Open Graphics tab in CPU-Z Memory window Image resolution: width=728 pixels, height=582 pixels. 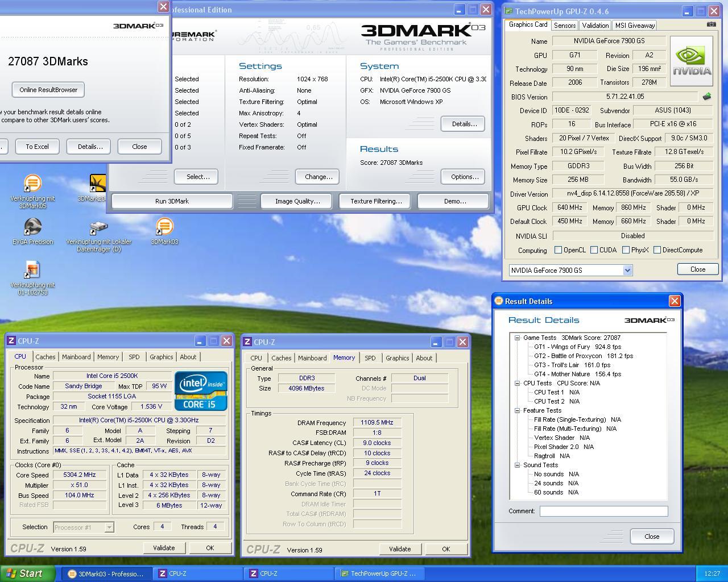tap(397, 358)
